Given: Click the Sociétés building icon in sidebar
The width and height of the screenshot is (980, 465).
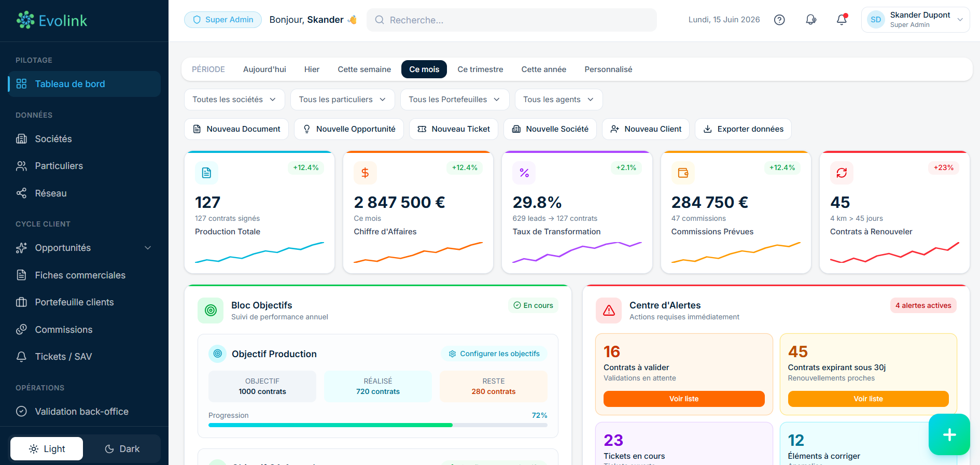Looking at the screenshot, I should click(x=21, y=138).
